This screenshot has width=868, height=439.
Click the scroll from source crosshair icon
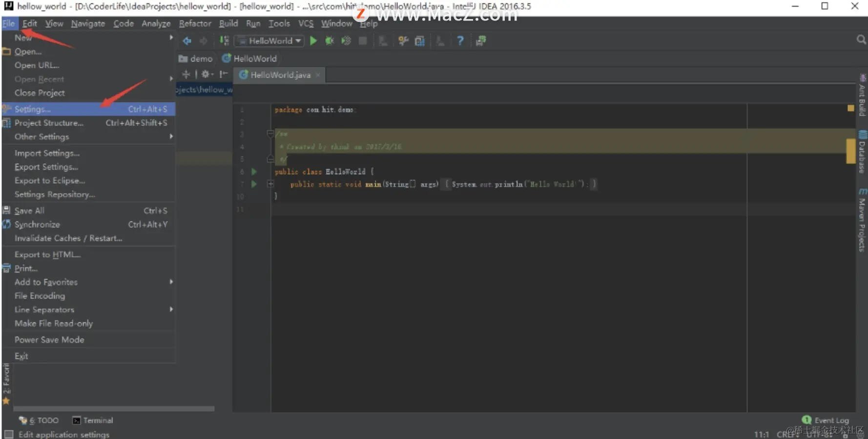186,74
